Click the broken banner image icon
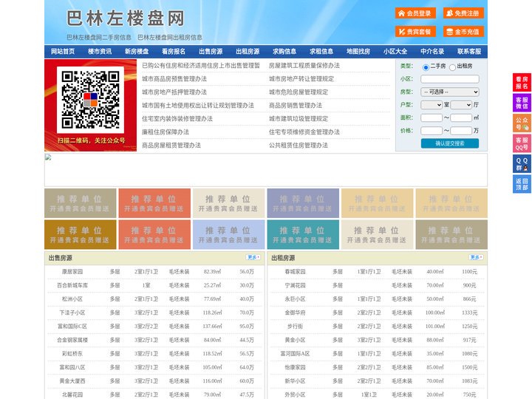Image resolution: width=532 pixels, height=399 pixels. click(x=48, y=157)
